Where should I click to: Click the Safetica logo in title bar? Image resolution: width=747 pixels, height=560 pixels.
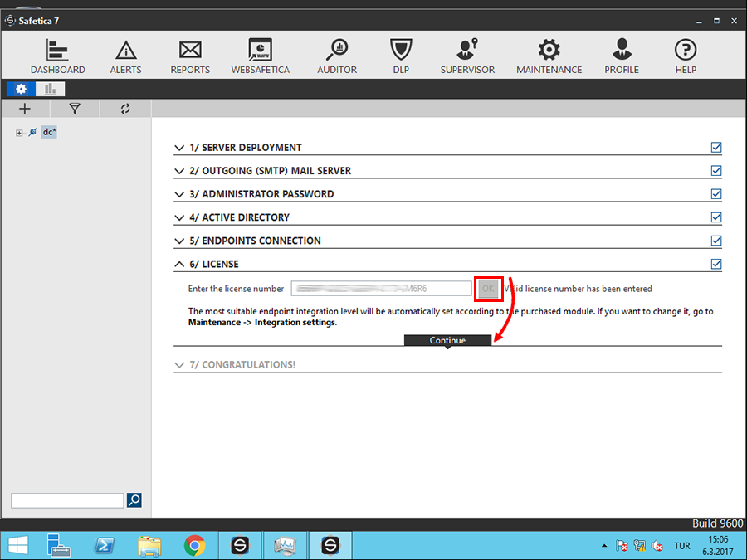click(10, 21)
